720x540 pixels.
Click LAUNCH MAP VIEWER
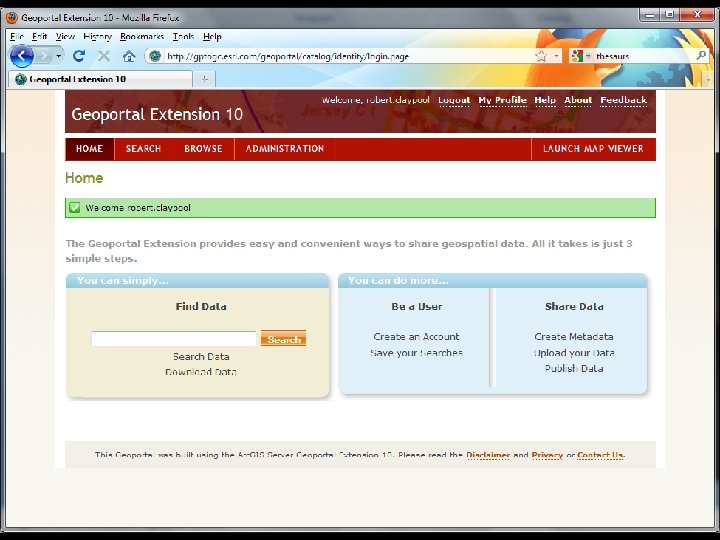coord(593,149)
